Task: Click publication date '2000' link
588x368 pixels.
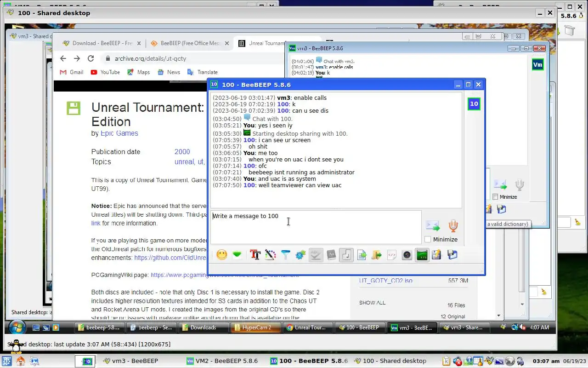Action: 182,152
